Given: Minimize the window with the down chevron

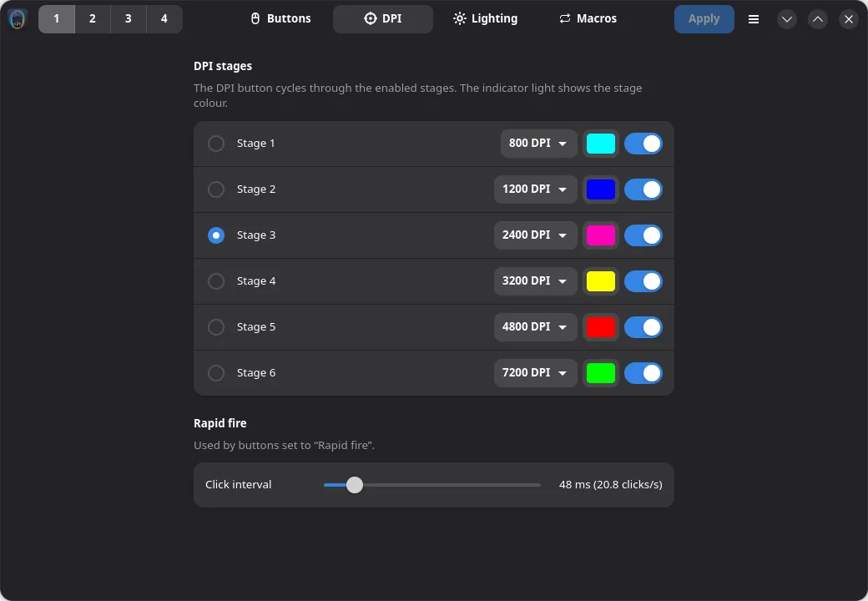Looking at the screenshot, I should point(786,19).
